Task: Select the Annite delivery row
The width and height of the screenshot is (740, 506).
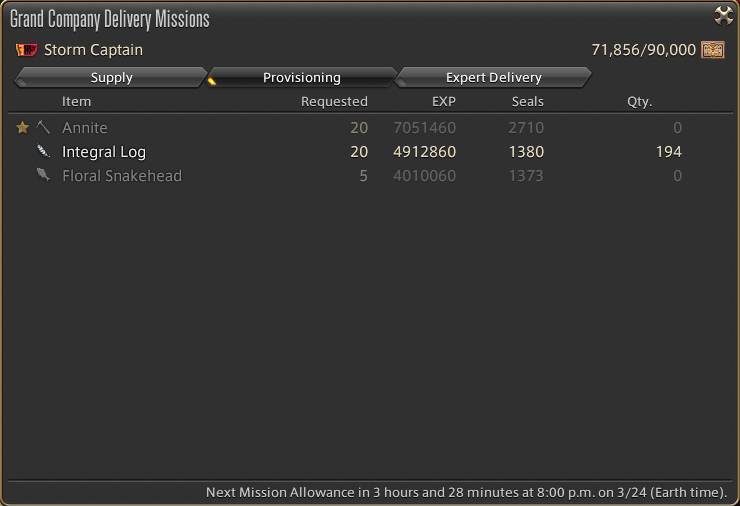Action: point(85,128)
